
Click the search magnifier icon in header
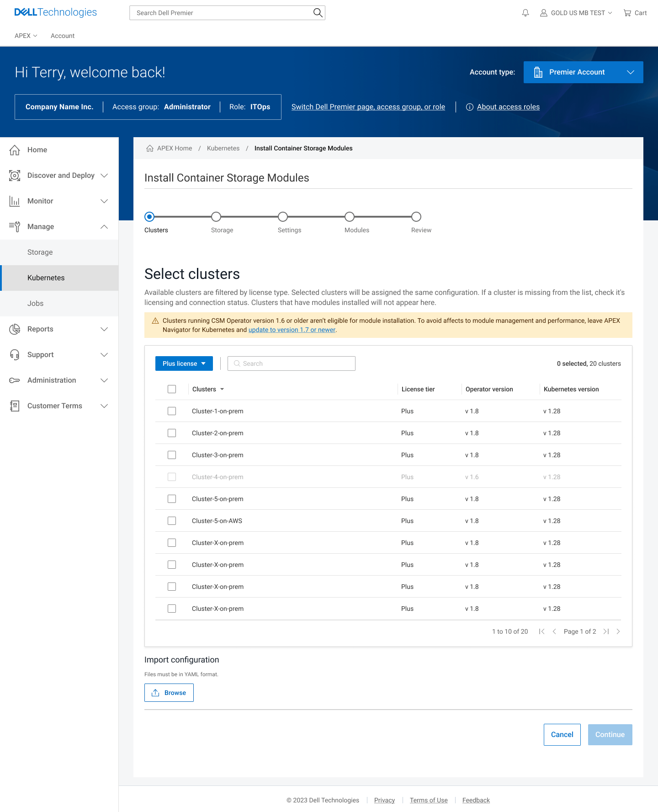click(x=318, y=13)
